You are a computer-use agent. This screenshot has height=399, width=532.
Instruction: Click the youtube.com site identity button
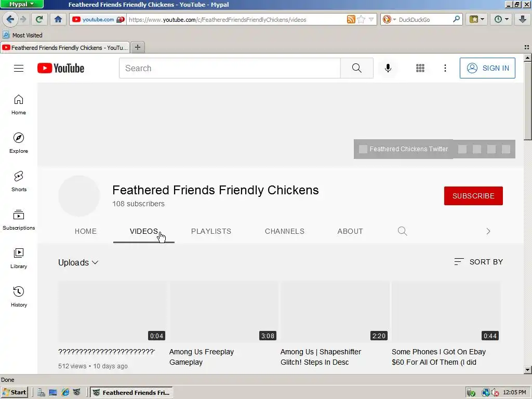tap(98, 19)
